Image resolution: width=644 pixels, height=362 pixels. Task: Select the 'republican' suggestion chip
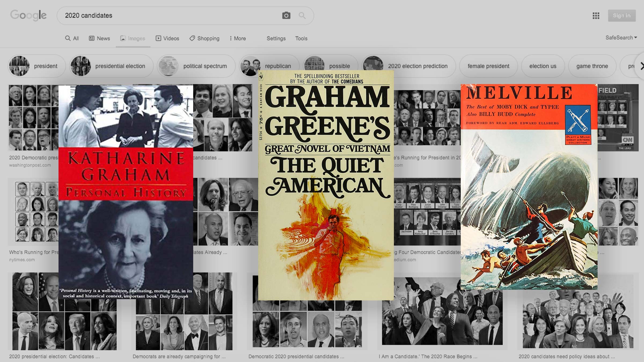coord(278,66)
